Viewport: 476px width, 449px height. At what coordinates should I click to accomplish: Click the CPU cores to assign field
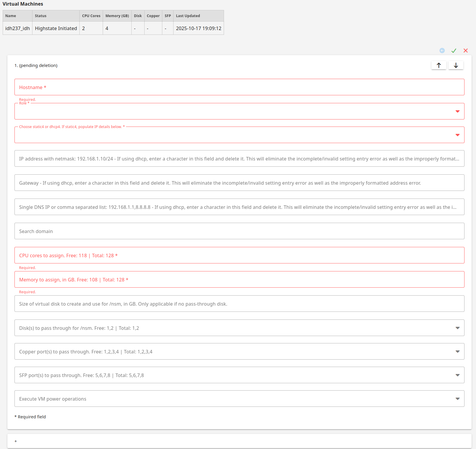click(x=239, y=255)
